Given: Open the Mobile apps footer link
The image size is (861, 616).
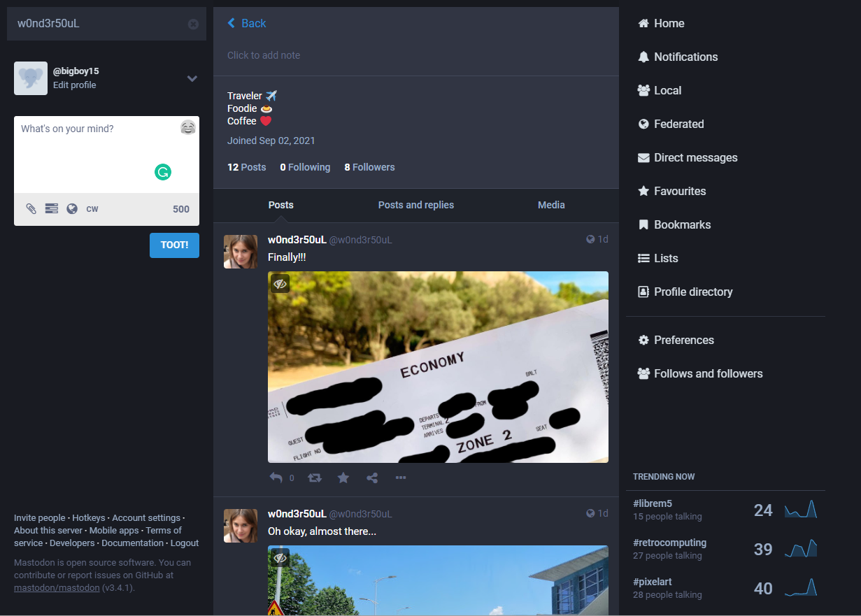Looking at the screenshot, I should (114, 531).
